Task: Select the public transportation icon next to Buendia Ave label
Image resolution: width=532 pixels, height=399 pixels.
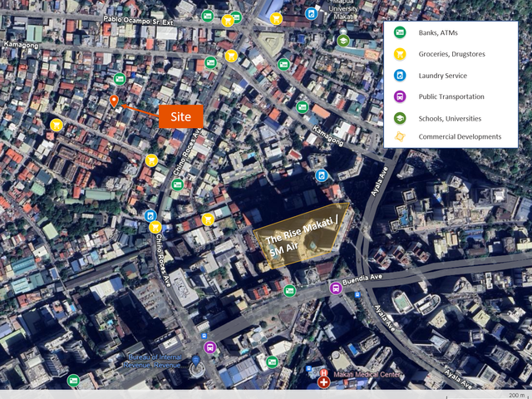Action: coord(336,288)
